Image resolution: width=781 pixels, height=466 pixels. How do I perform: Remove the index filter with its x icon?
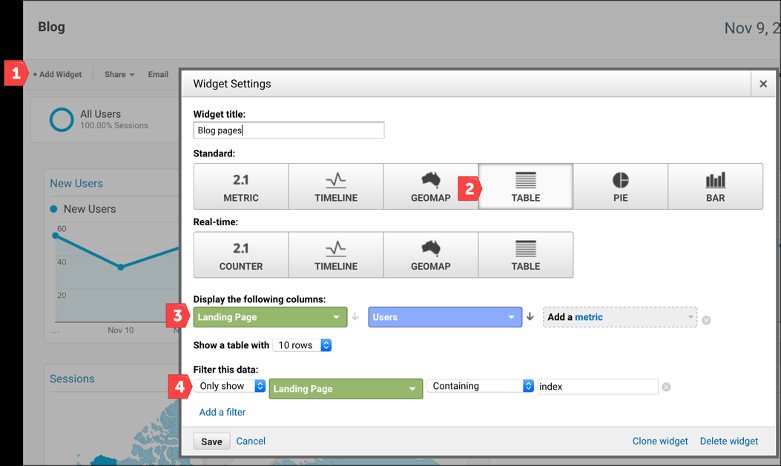(666, 387)
